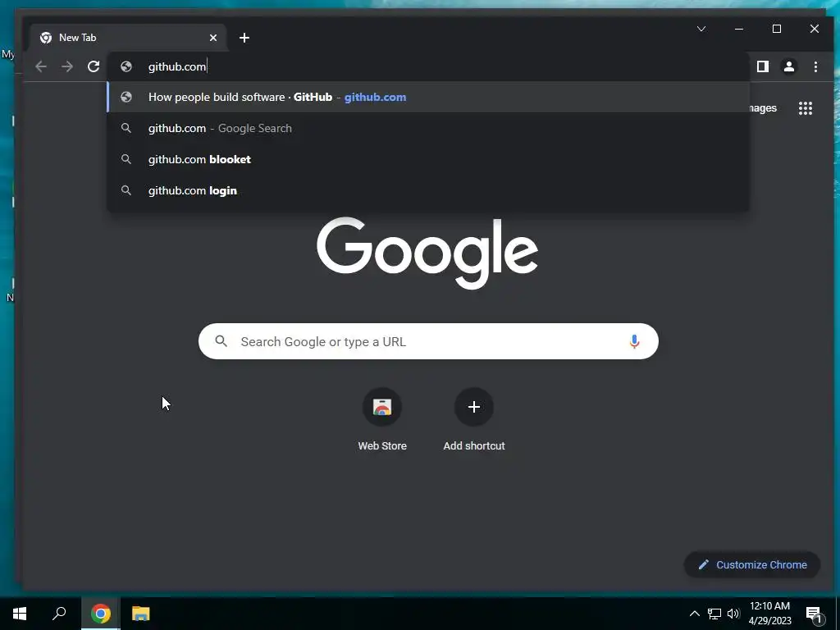Image resolution: width=840 pixels, height=630 pixels.
Task: Click the Web Store label
Action: [x=382, y=445]
